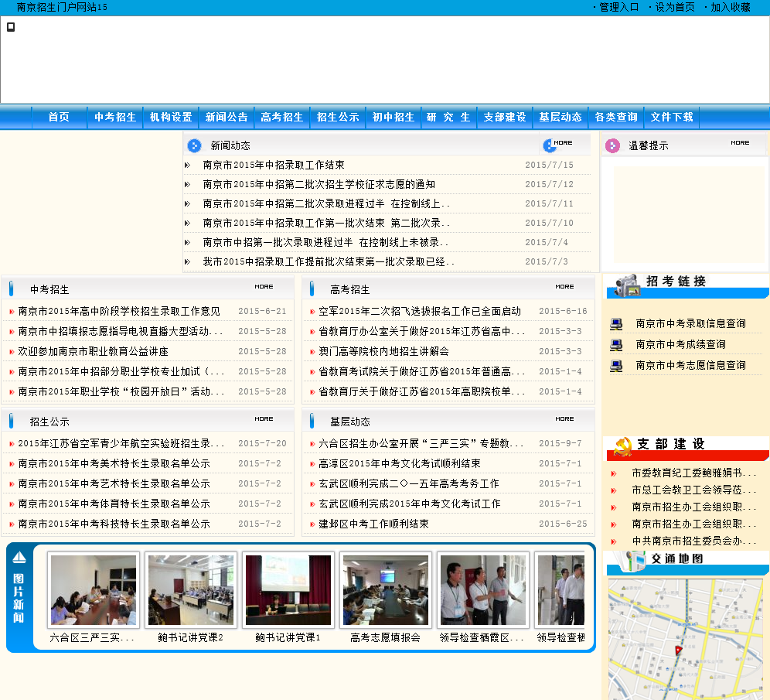Select 基层动态 in the navigation bar
The width and height of the screenshot is (770, 700).
coord(560,117)
